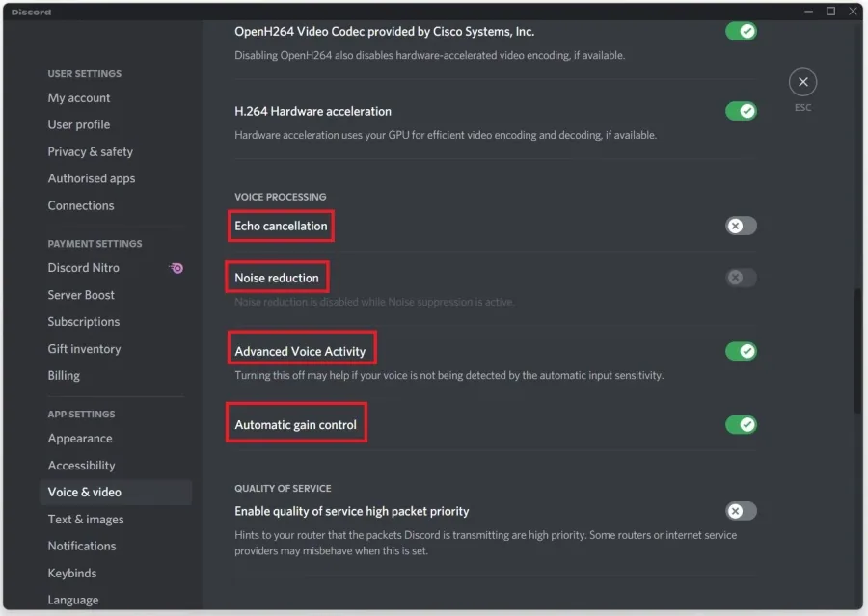
Task: Maximize the Discord window
Action: pyautogui.click(x=830, y=11)
